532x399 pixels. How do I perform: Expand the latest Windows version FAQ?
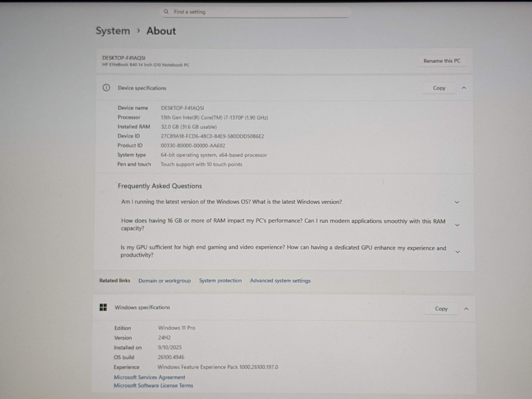457,202
